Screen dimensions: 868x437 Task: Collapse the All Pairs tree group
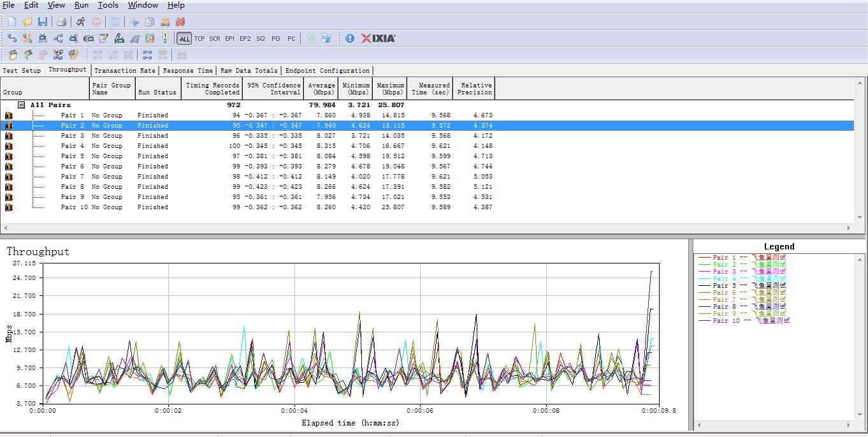click(x=21, y=105)
